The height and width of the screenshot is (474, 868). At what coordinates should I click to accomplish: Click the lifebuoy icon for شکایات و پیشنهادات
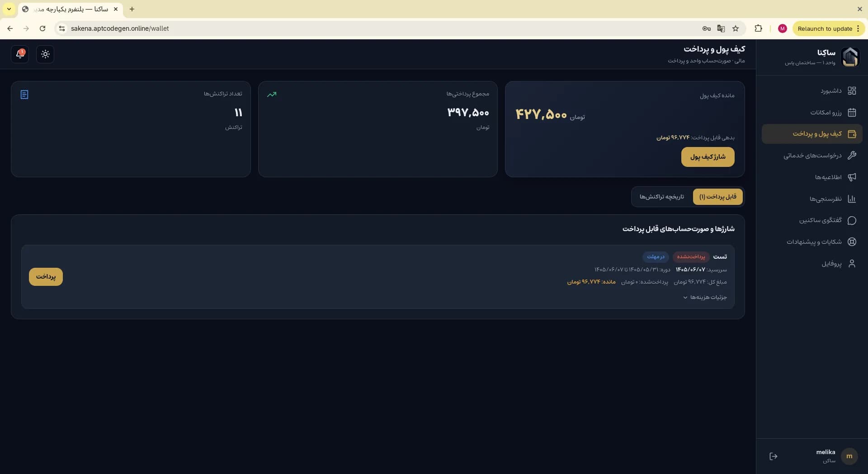pos(852,242)
